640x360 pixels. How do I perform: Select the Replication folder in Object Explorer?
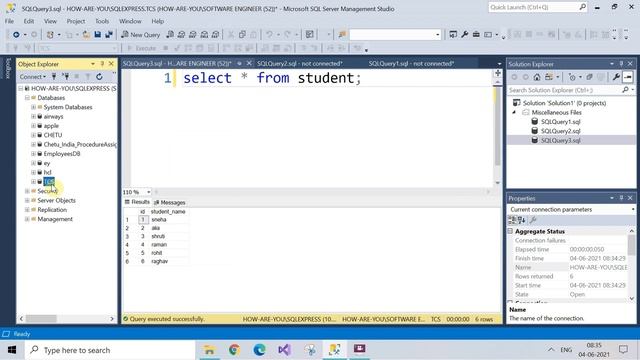pyautogui.click(x=52, y=210)
